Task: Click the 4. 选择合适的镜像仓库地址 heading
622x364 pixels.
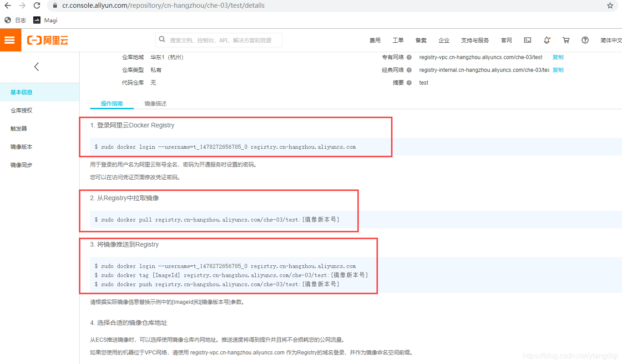Action: coord(129,323)
